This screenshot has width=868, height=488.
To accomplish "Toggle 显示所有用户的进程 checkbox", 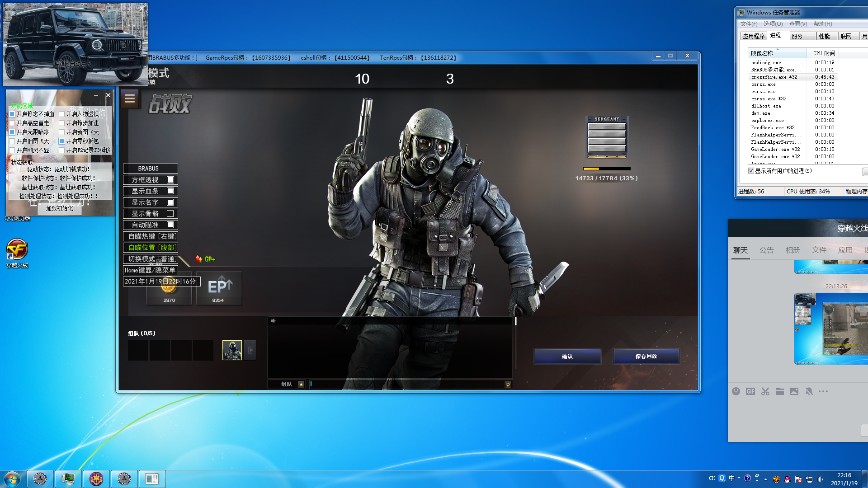I will [x=751, y=171].
